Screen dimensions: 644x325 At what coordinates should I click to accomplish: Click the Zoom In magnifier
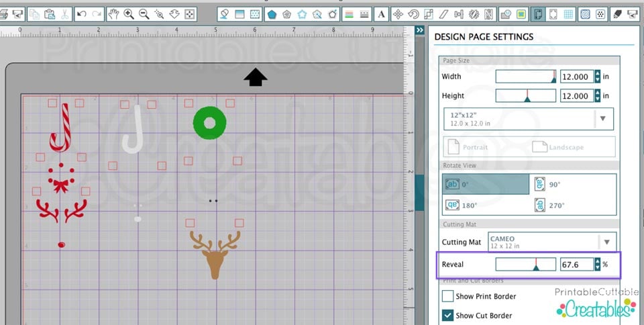(x=129, y=14)
